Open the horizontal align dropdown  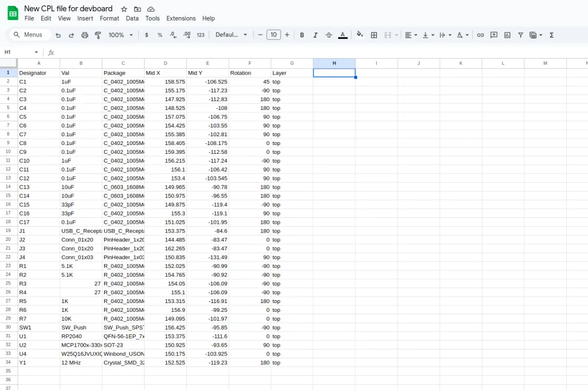point(411,35)
